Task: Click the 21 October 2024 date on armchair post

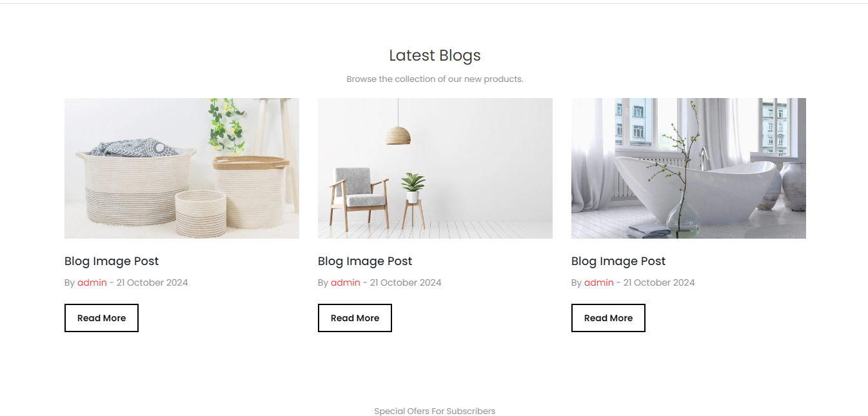Action: point(406,282)
